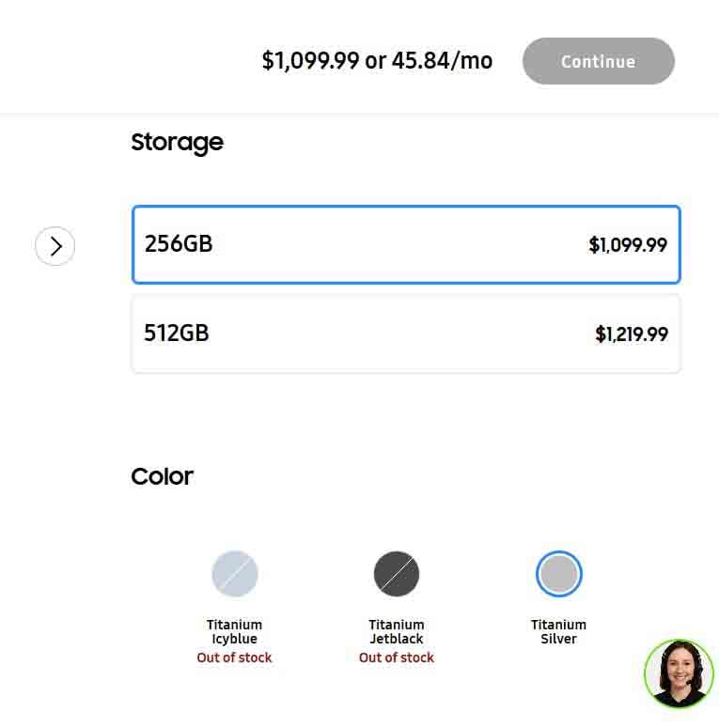Open the live chat agent avatar
Image resolution: width=719 pixels, height=728 pixels.
[x=679, y=674]
